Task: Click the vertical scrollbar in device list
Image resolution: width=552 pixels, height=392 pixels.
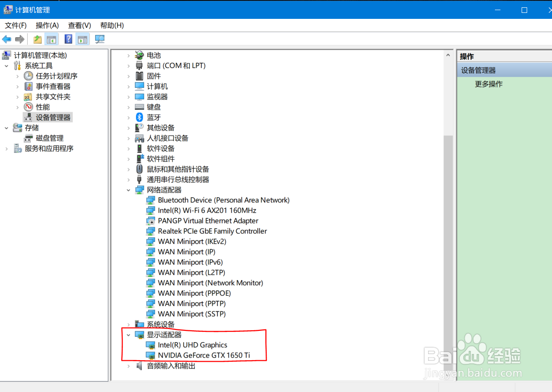Action: click(447, 230)
